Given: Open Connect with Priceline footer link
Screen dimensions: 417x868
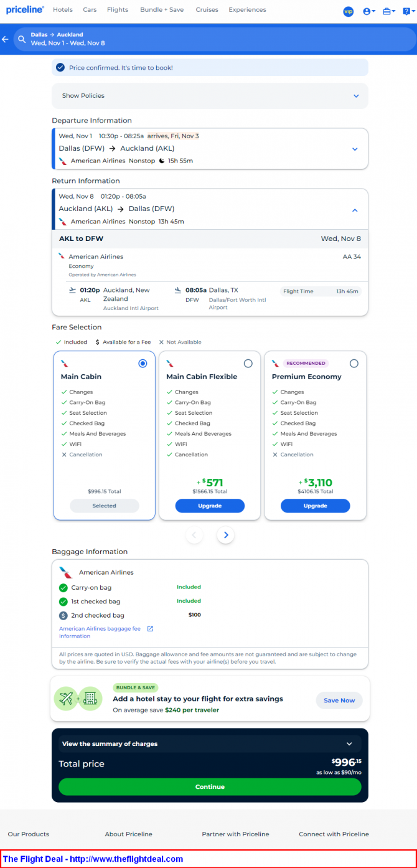Looking at the screenshot, I should [334, 834].
